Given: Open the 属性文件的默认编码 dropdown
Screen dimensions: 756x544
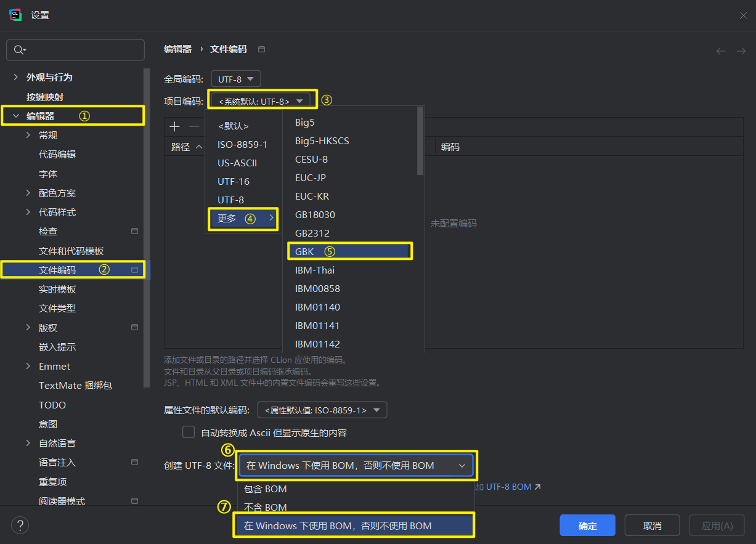Looking at the screenshot, I should pyautogui.click(x=322, y=409).
